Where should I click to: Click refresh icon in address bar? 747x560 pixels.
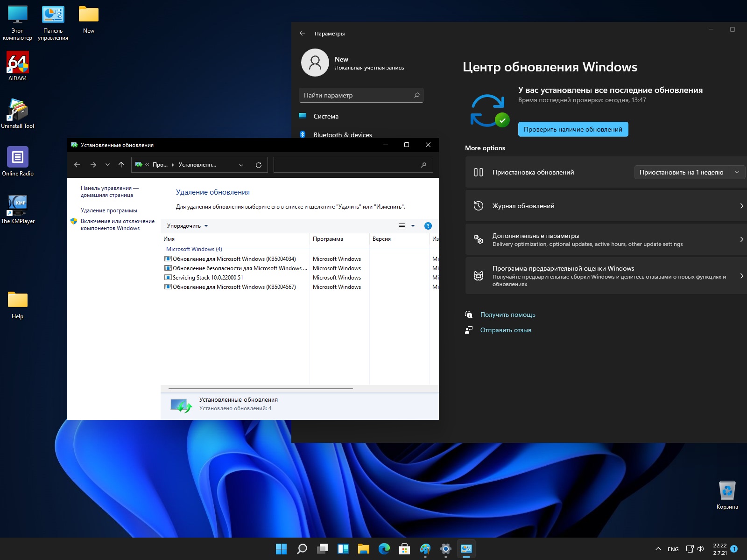[258, 165]
